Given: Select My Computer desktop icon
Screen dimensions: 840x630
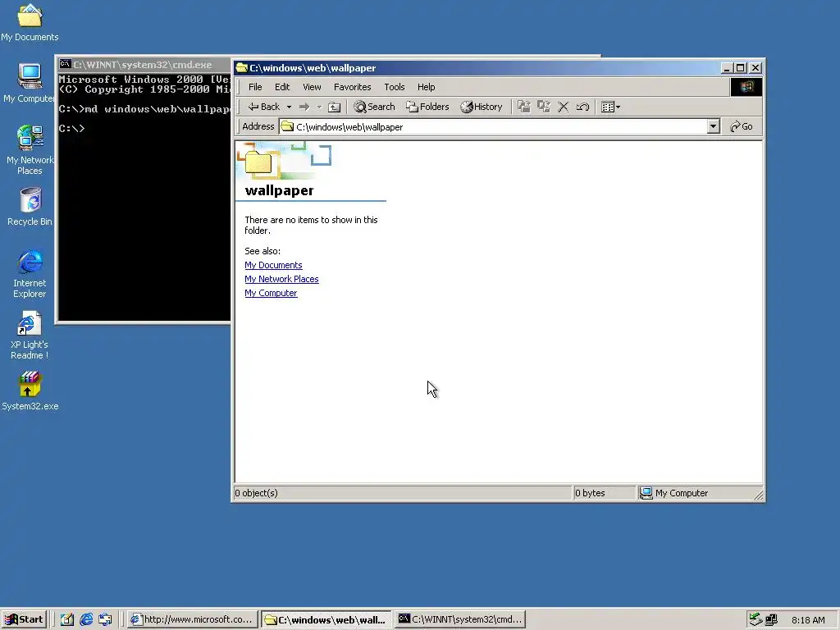Looking at the screenshot, I should point(30,83).
